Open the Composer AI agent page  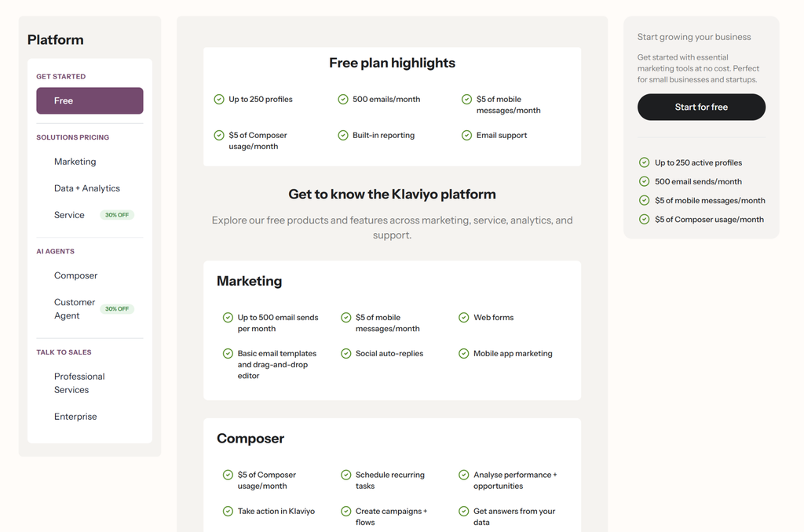pyautogui.click(x=76, y=275)
